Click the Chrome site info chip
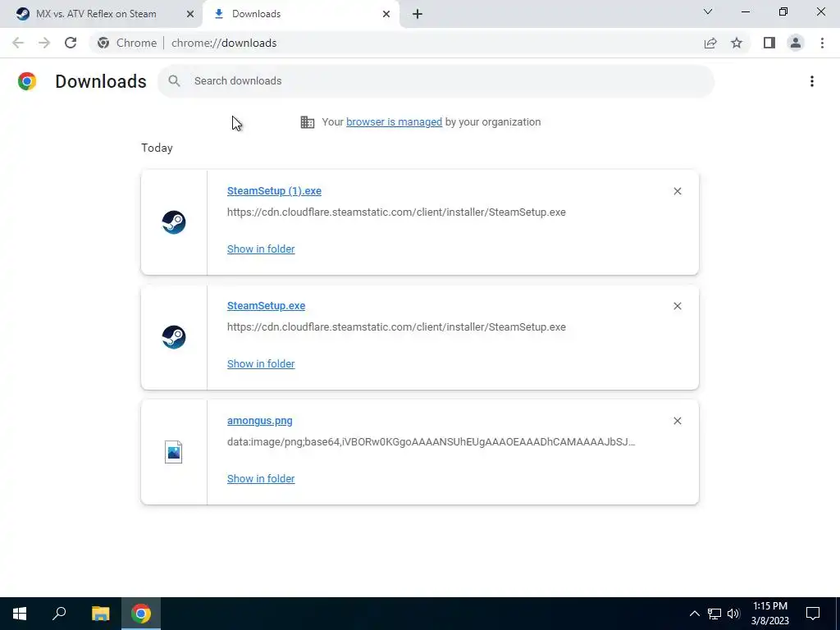The height and width of the screenshot is (630, 840). 127,43
